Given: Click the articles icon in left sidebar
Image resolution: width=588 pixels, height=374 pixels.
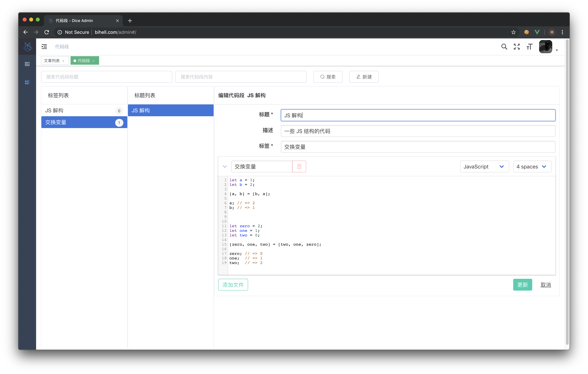Looking at the screenshot, I should click(x=27, y=64).
